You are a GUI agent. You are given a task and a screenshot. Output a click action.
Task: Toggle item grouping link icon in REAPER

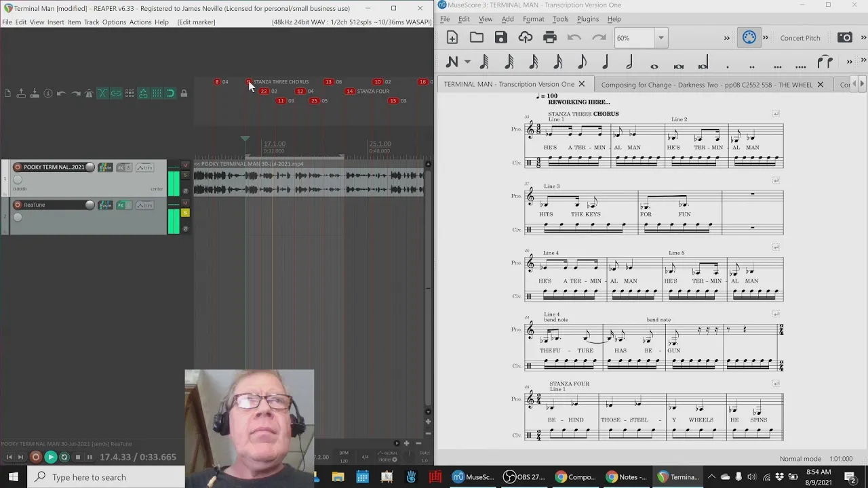(116, 93)
